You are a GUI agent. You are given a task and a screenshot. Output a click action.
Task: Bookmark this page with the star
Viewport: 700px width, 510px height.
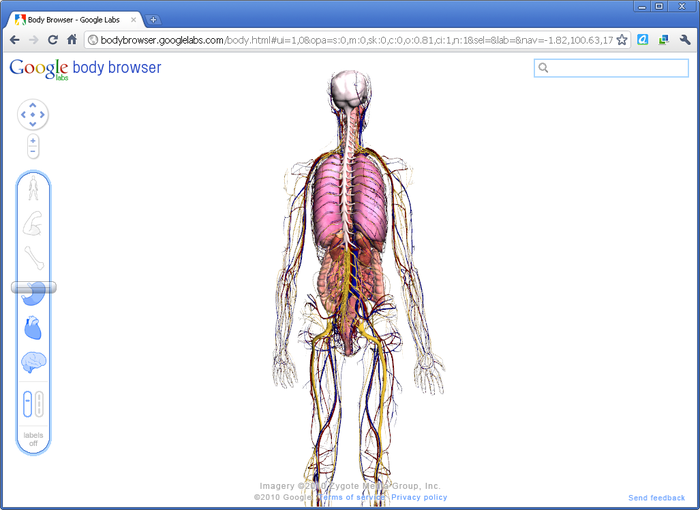[x=622, y=40]
